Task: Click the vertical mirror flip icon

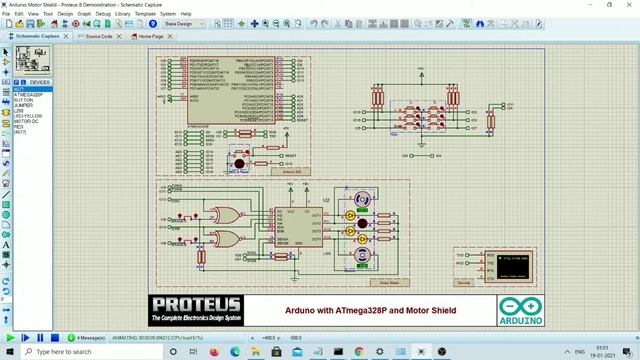Action: coord(6,320)
